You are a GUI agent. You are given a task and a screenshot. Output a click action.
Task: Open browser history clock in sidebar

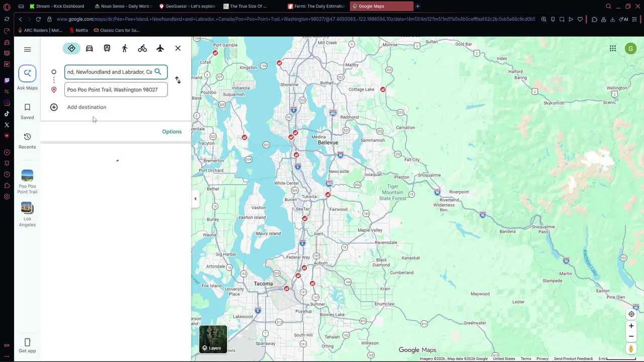tap(7, 174)
